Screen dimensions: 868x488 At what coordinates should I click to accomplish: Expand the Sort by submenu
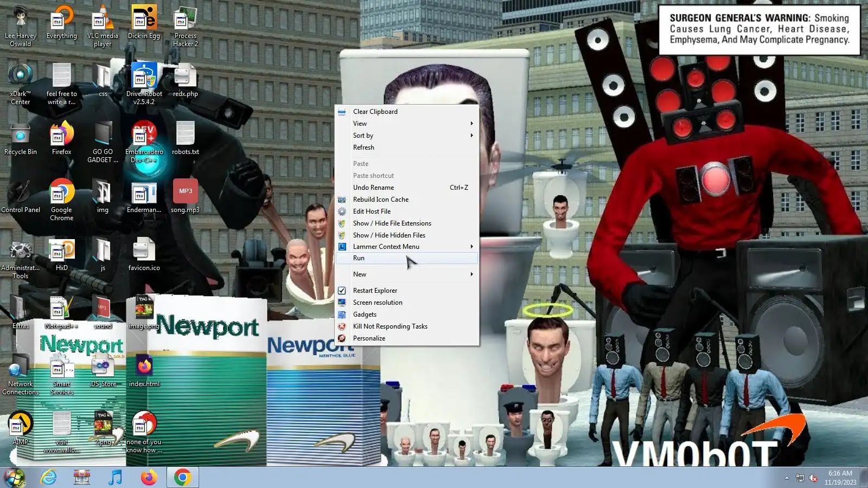coord(407,136)
